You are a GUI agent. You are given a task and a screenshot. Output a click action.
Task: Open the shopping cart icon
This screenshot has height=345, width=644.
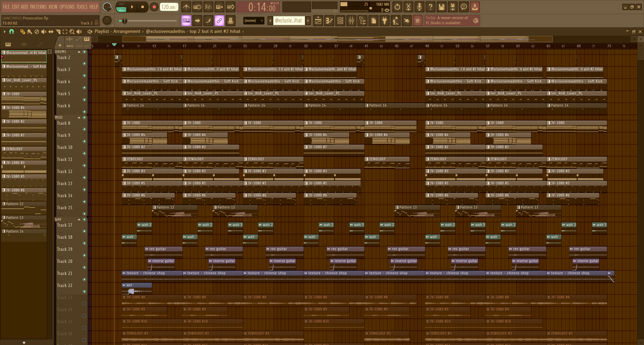pyautogui.click(x=417, y=21)
